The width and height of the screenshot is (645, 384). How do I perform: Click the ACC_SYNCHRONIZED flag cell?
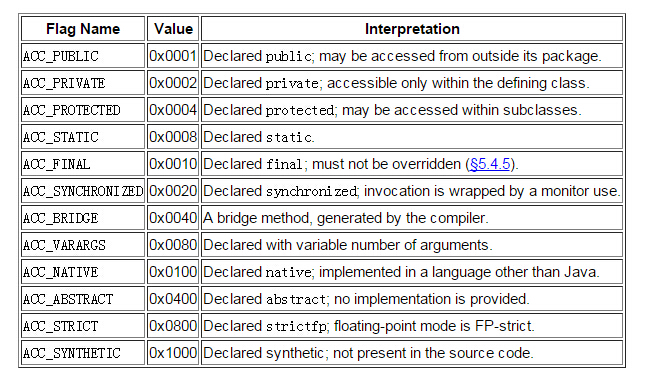tap(83, 191)
